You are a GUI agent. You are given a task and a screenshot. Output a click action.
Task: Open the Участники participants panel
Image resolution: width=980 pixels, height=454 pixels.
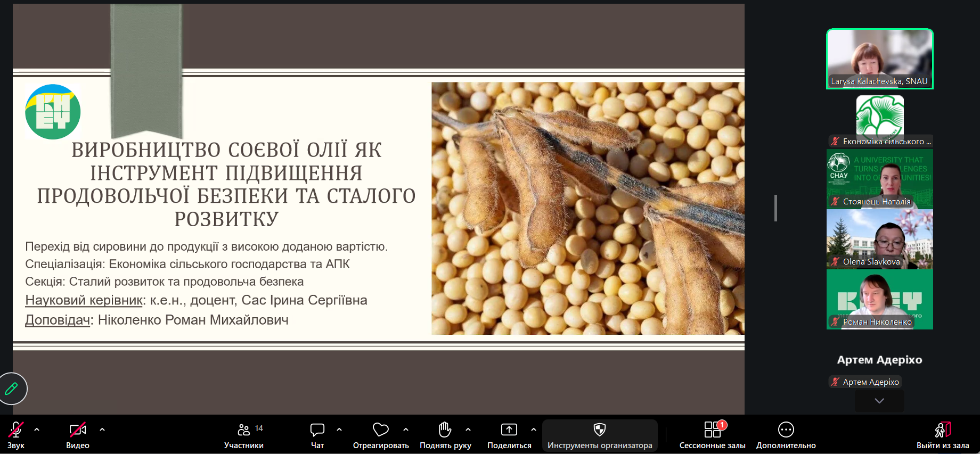tap(244, 434)
